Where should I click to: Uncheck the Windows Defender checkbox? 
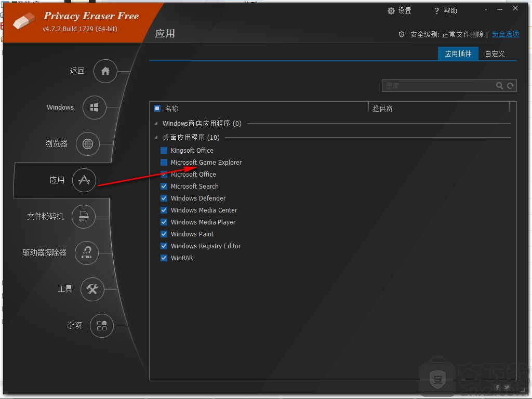click(164, 198)
